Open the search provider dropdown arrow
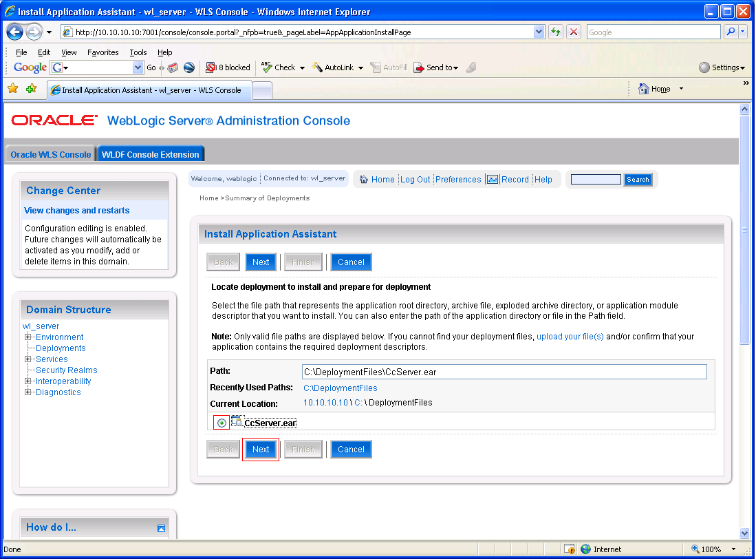 click(x=743, y=32)
